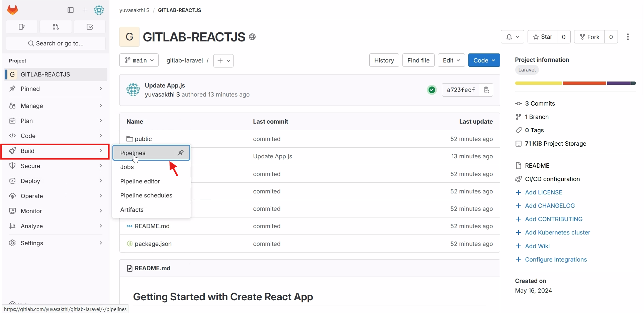Click the GitLab fox logo
Viewport: 644px width, 313px height.
pos(13,10)
